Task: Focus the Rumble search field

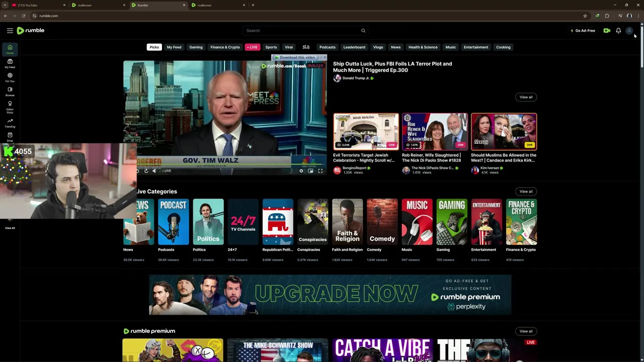Action: click(x=305, y=31)
